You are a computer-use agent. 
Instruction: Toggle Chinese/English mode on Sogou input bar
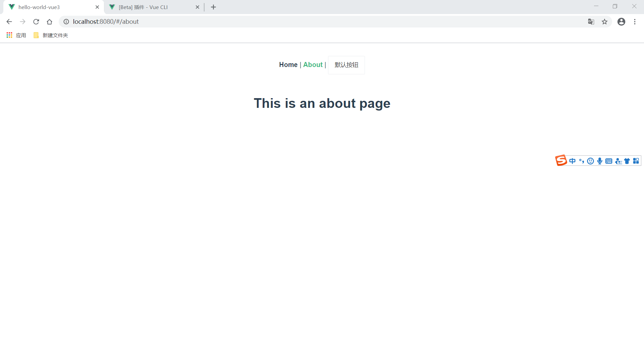coord(573,161)
